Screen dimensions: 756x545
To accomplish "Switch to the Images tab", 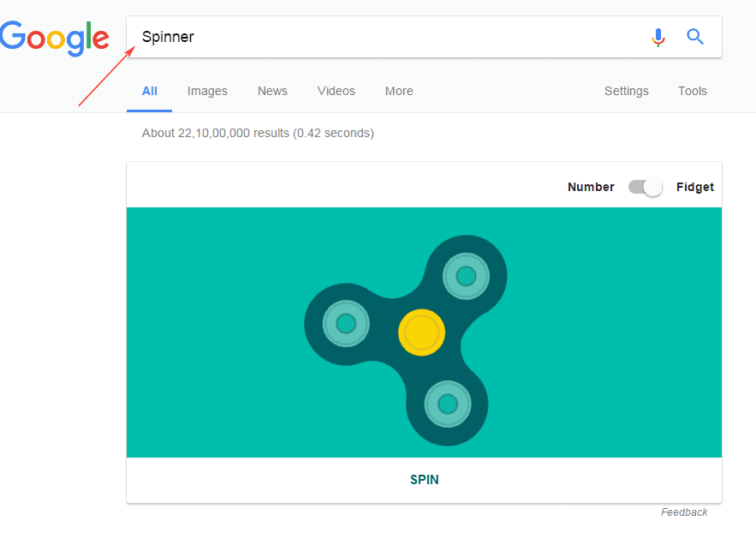I will point(206,91).
